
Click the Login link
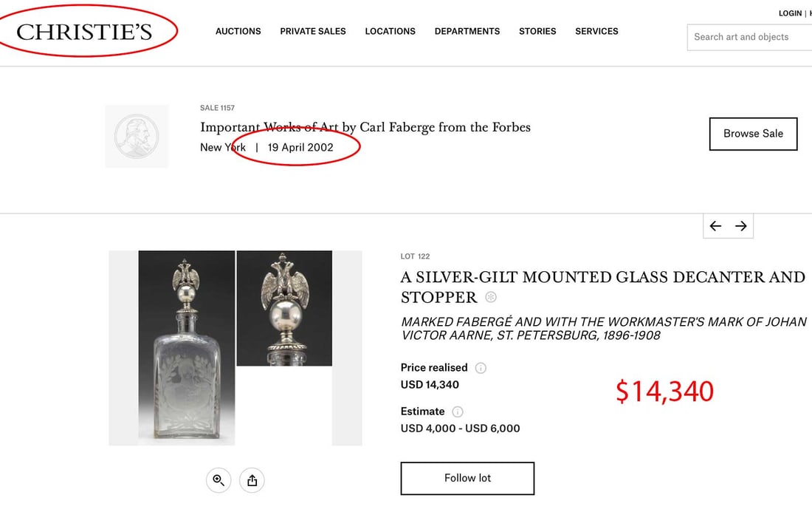click(790, 13)
